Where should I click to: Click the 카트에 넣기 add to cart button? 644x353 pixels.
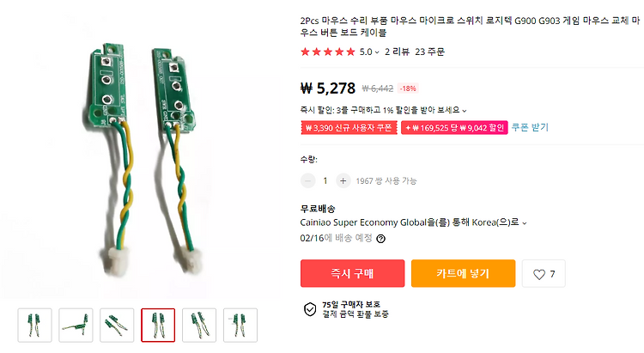[463, 273]
